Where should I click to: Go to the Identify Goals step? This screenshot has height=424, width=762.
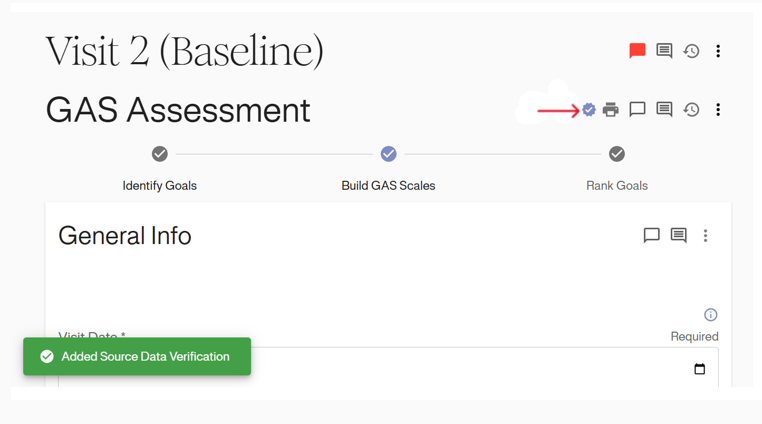pos(160,154)
